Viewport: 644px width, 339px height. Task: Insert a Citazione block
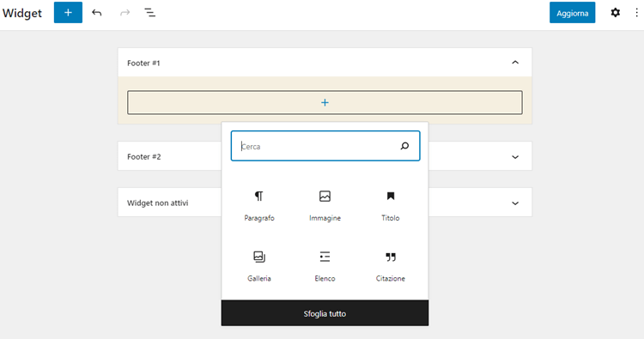coord(391,266)
